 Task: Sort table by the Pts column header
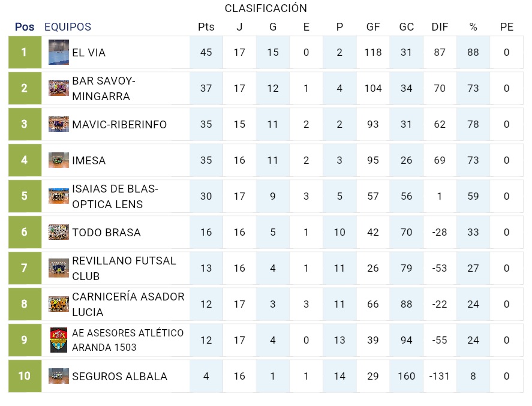point(206,27)
